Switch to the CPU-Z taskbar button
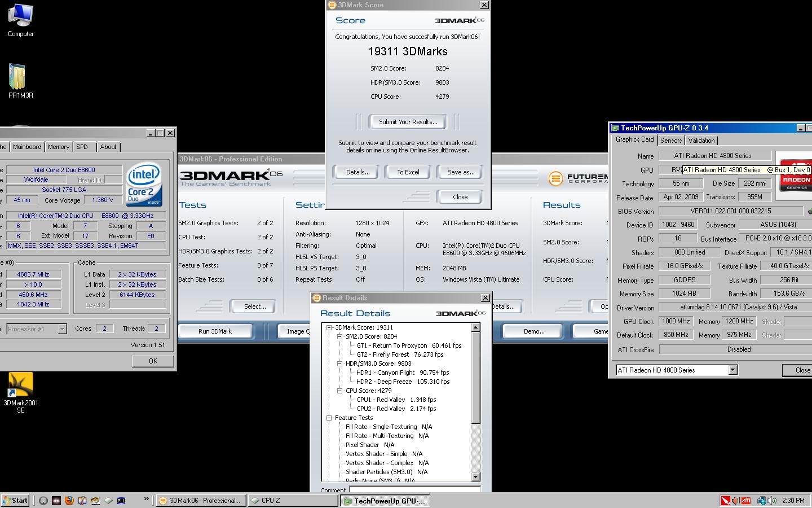The height and width of the screenshot is (508, 812). tap(293, 501)
